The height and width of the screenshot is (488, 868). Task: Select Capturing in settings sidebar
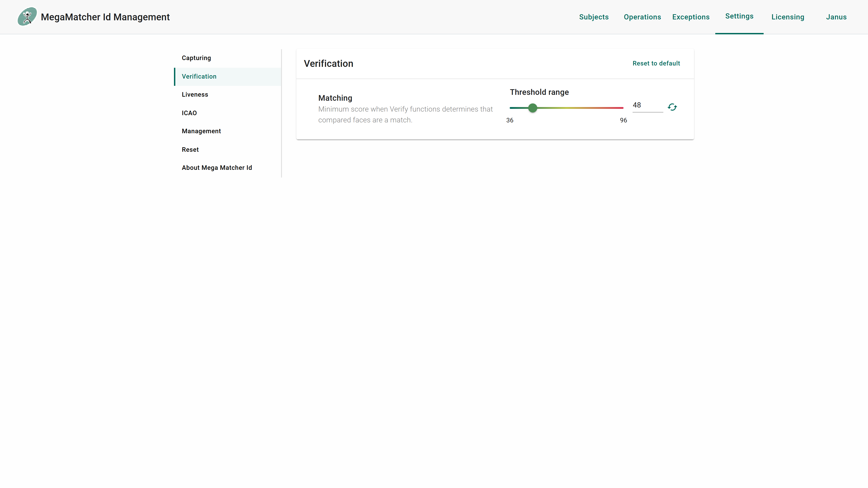point(228,58)
